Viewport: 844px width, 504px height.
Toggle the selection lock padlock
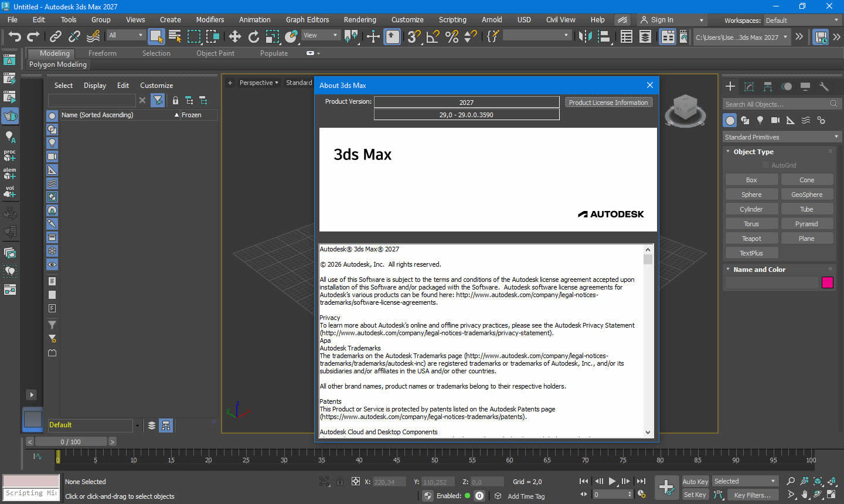click(340, 482)
